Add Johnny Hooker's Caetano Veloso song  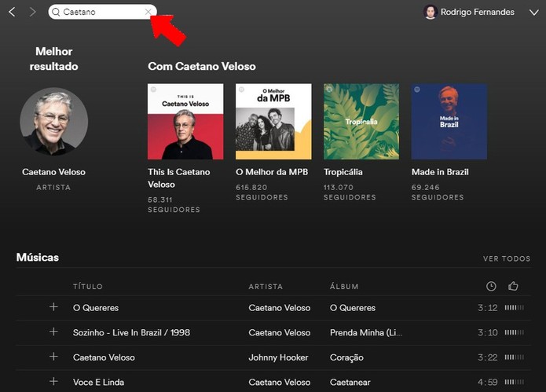point(53,357)
